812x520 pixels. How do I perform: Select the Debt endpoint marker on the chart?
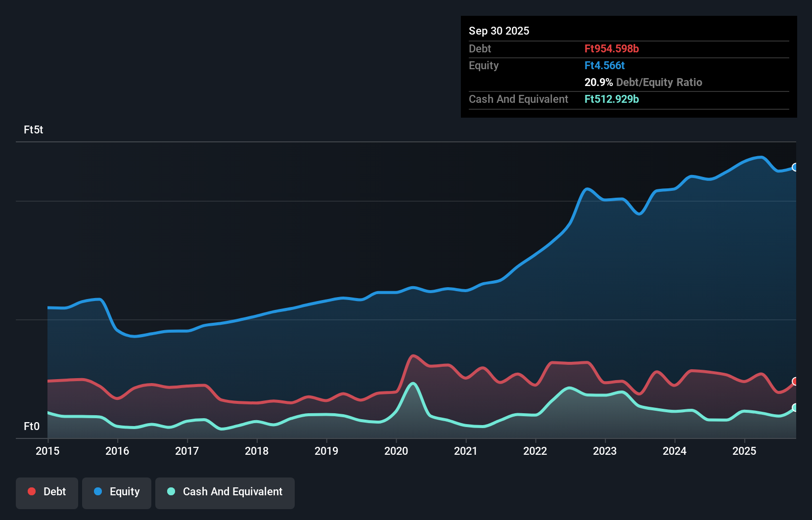tap(795, 382)
